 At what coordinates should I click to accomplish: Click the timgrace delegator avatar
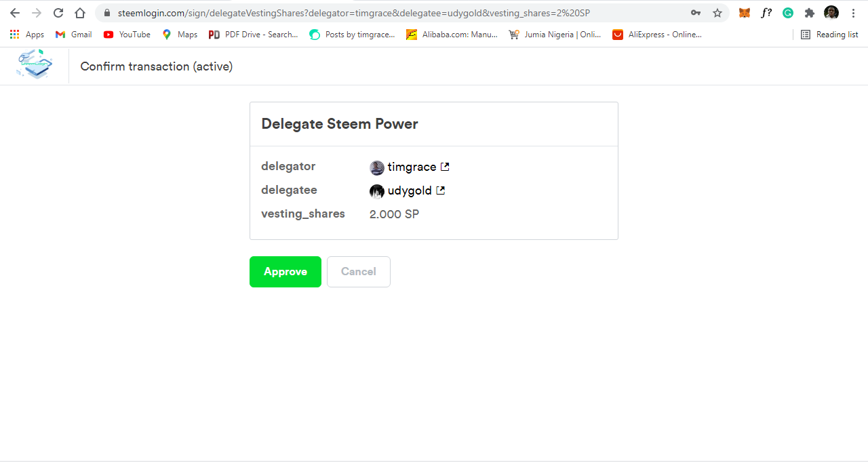(377, 167)
